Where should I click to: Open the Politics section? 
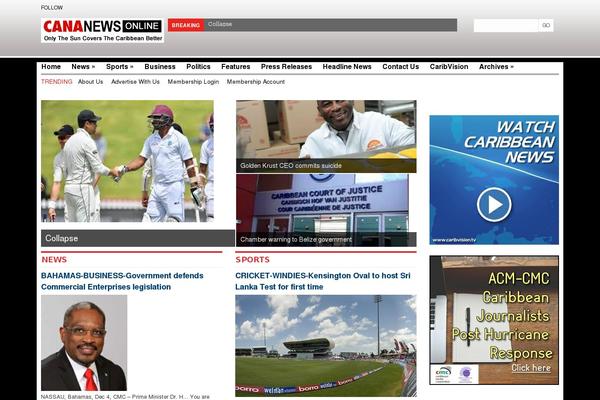[198, 67]
